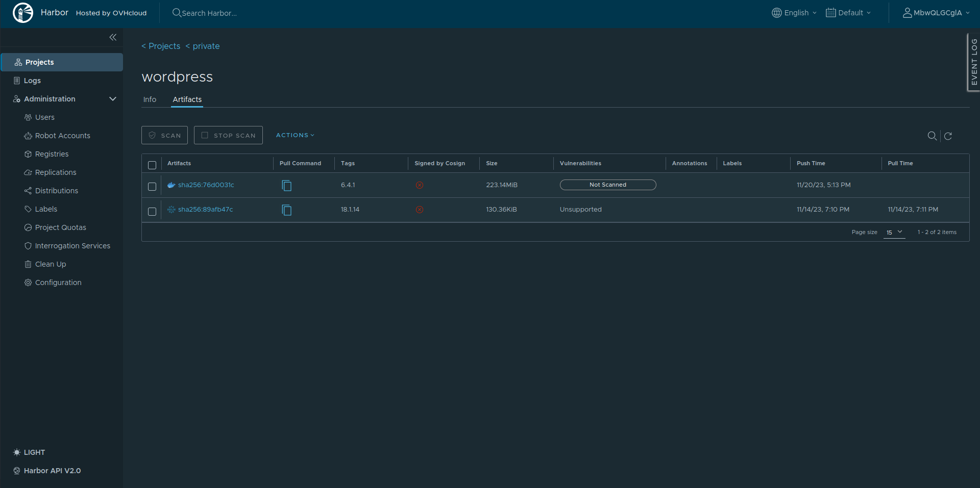Type in the Search Harbor field
The height and width of the screenshot is (488, 980).
(x=219, y=13)
